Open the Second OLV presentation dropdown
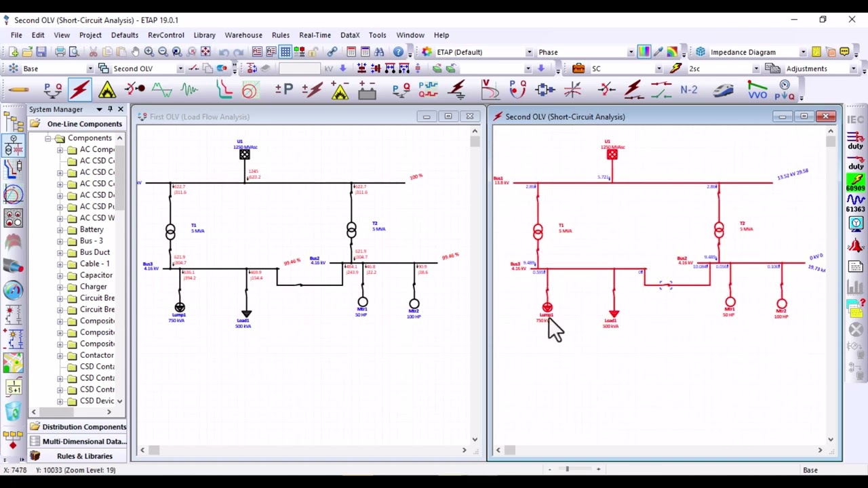 pos(180,68)
